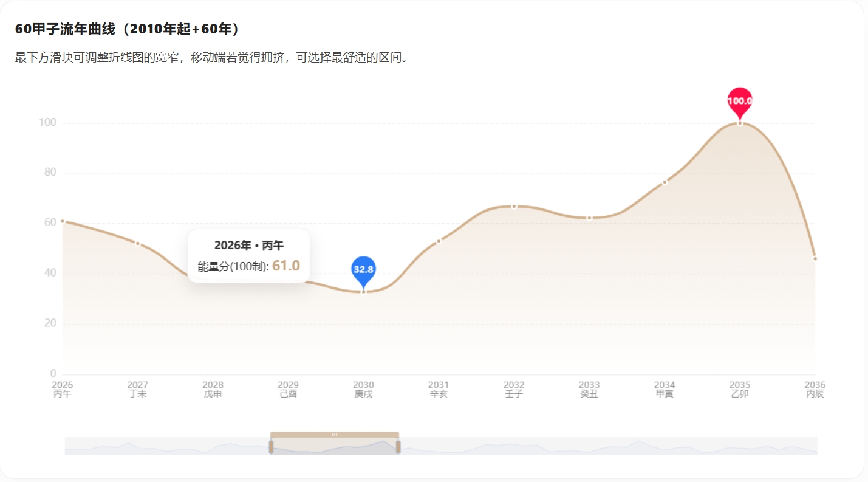This screenshot has height=482, width=868.
Task: Click the 100 mark on the y-axis
Action: (47, 122)
